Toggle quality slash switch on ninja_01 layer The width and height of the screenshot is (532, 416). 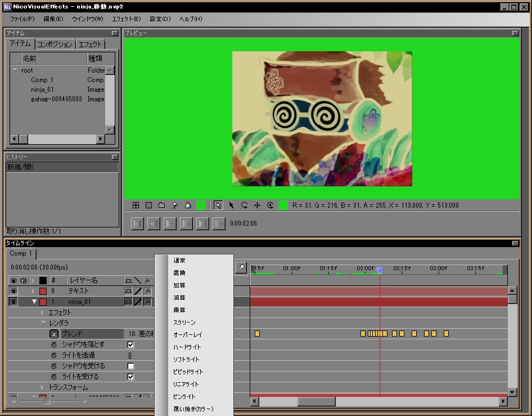[x=138, y=302]
